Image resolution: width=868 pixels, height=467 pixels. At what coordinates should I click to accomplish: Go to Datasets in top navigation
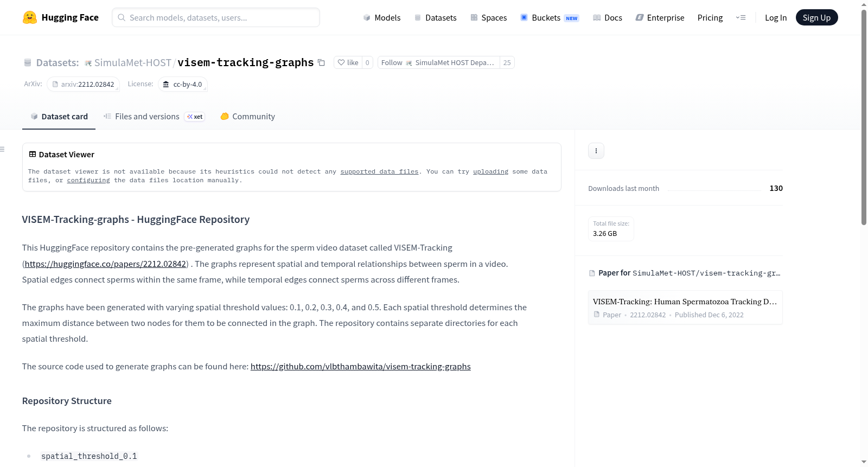[x=436, y=17]
